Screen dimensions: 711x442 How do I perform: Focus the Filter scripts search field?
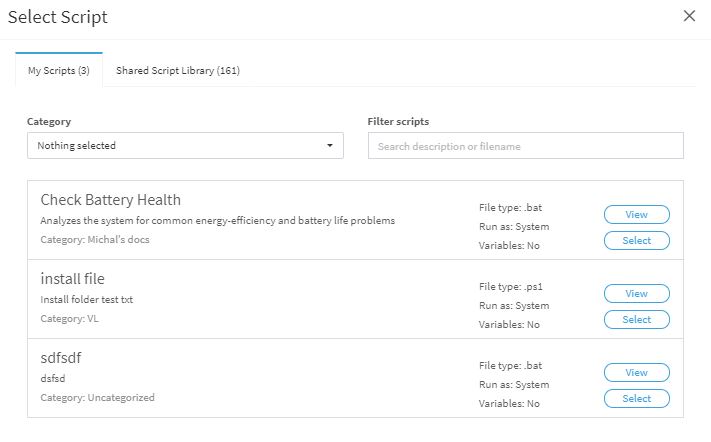(526, 146)
